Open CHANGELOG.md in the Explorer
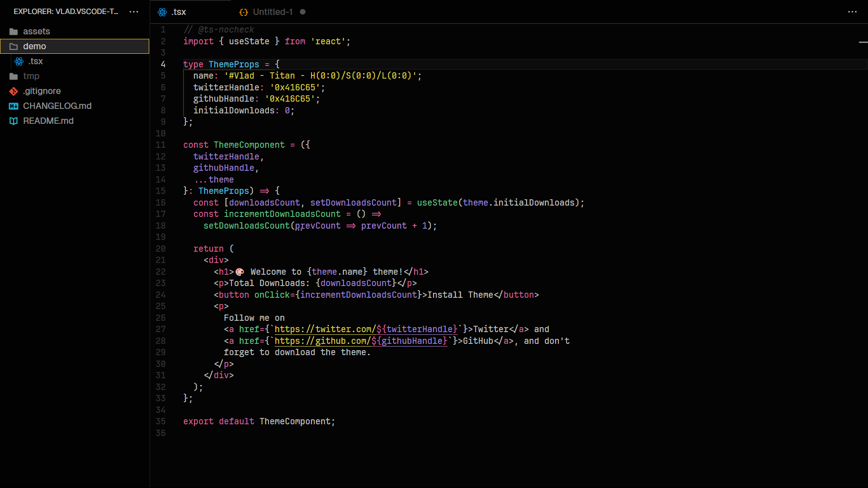The width and height of the screenshot is (868, 488). click(75, 106)
